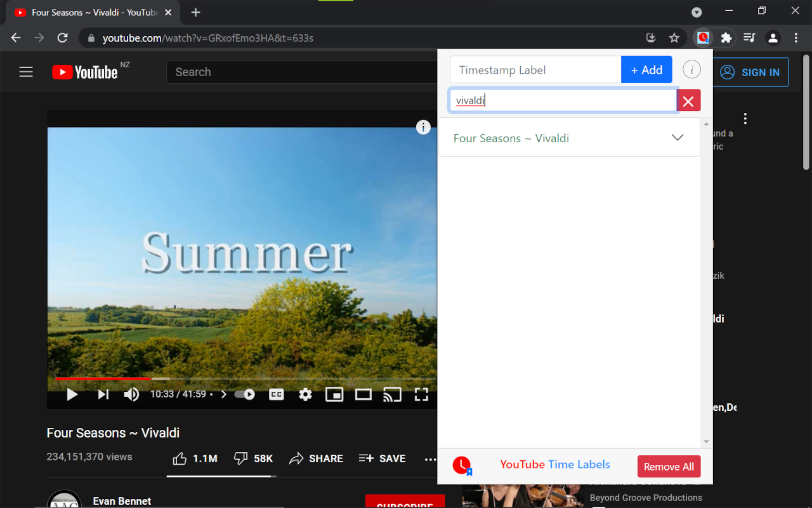Open the YouTube Time Labels extension icon
This screenshot has height=508, width=812.
click(x=703, y=38)
